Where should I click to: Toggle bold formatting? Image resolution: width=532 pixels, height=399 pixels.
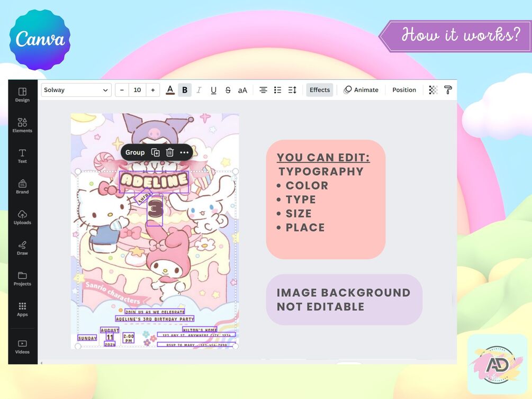click(185, 90)
